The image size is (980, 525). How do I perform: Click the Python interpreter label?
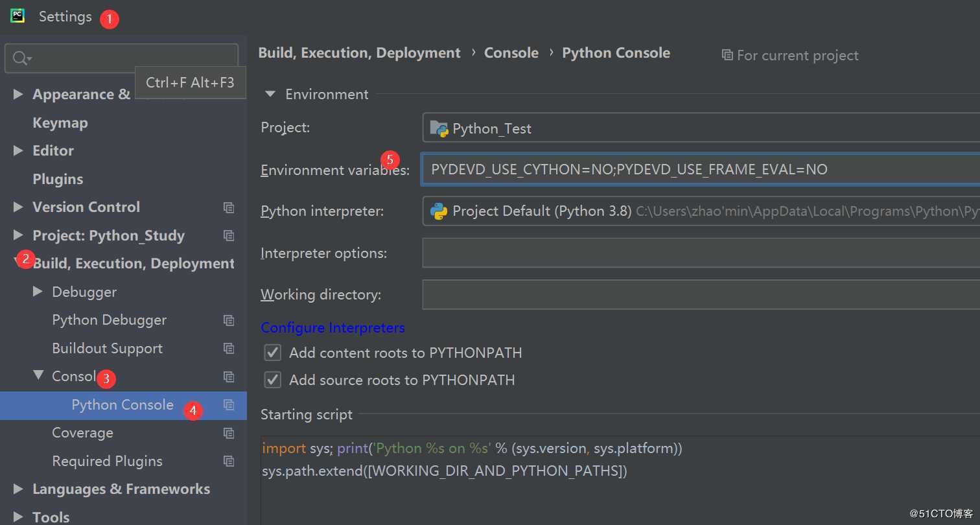pyautogui.click(x=322, y=211)
